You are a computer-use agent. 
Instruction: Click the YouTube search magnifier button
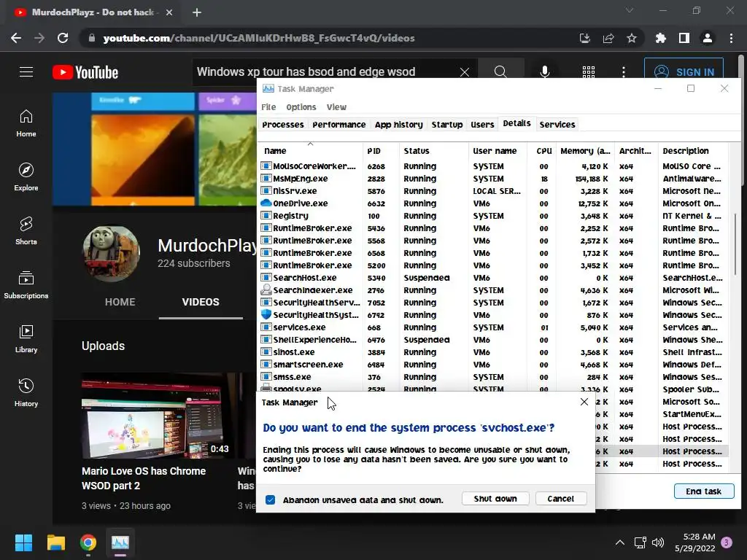coord(500,72)
